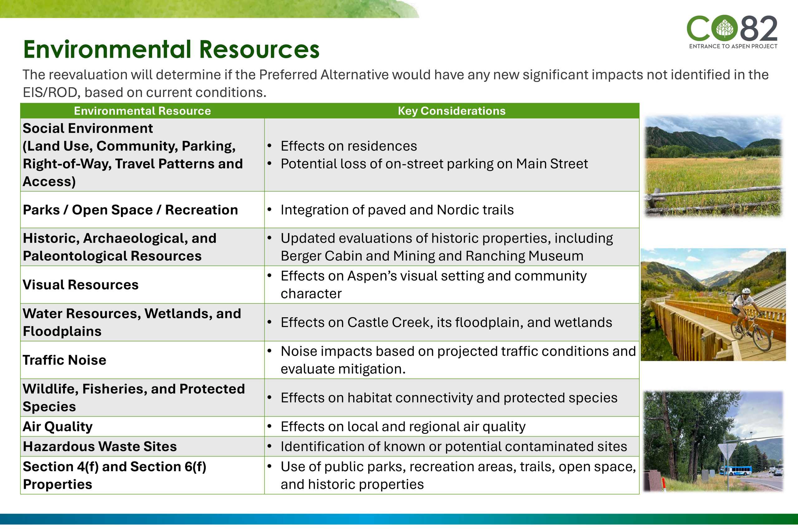Click the Environmental Resource column header
The image size is (798, 532).
pyautogui.click(x=142, y=111)
